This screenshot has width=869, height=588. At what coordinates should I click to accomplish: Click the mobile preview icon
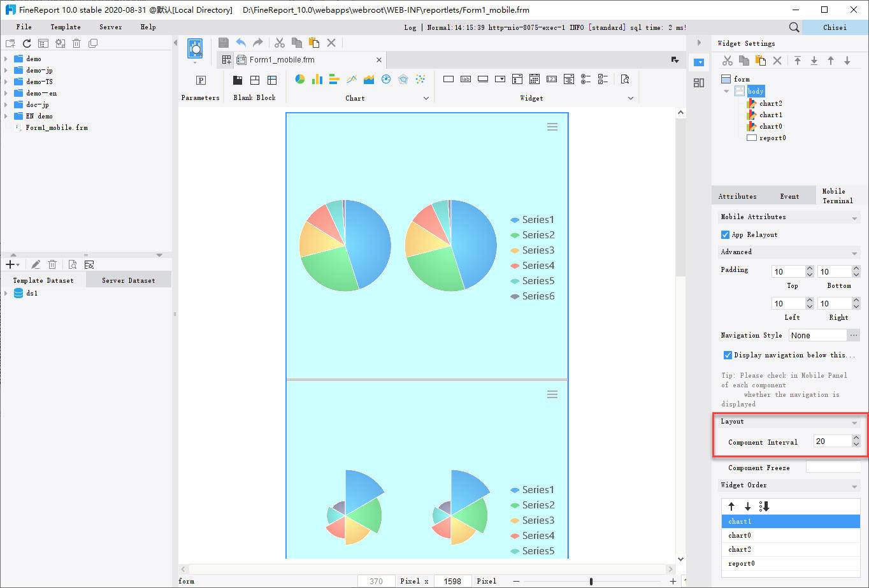195,48
